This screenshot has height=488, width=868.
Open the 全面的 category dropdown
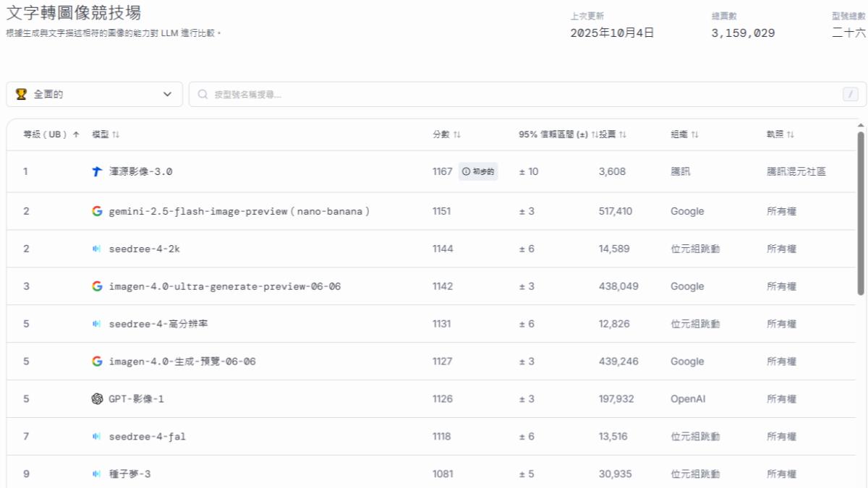[95, 94]
